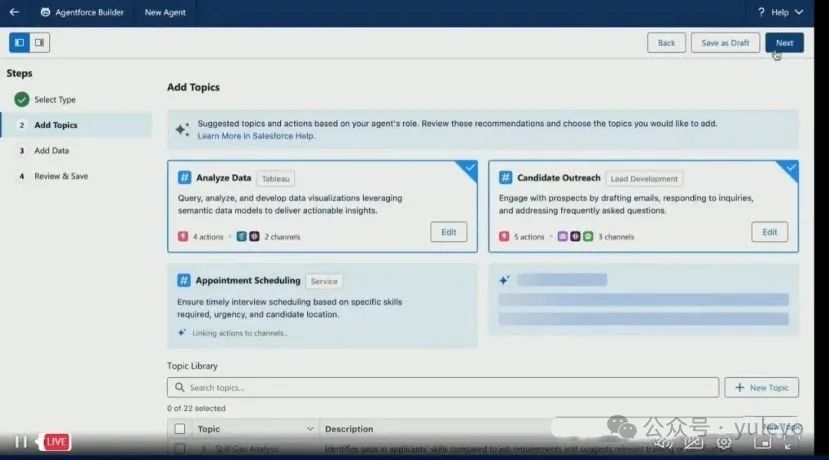830x460 pixels.
Task: Click the Analyze Data hashtag icon
Action: [184, 177]
